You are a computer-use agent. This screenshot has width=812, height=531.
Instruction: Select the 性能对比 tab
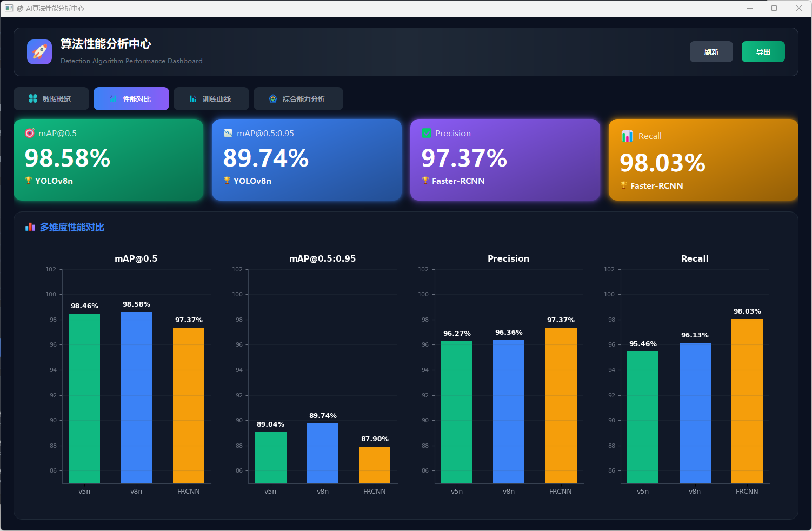(x=131, y=99)
